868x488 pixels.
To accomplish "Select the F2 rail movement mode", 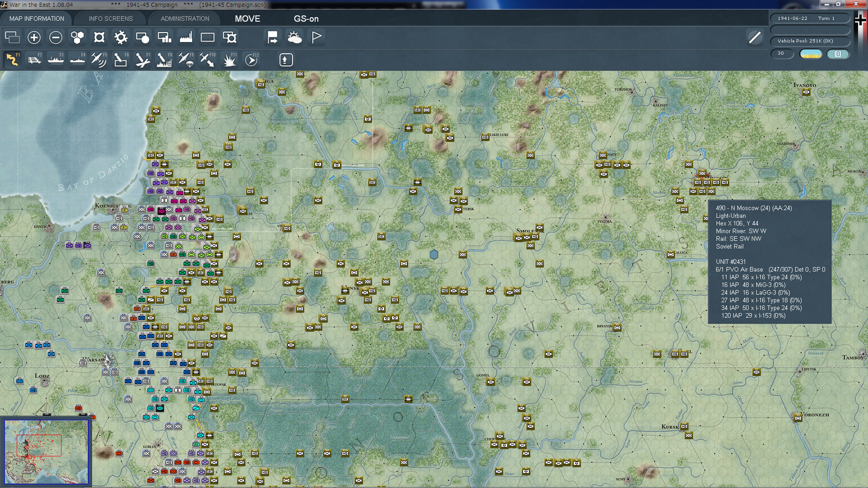I will click(34, 60).
